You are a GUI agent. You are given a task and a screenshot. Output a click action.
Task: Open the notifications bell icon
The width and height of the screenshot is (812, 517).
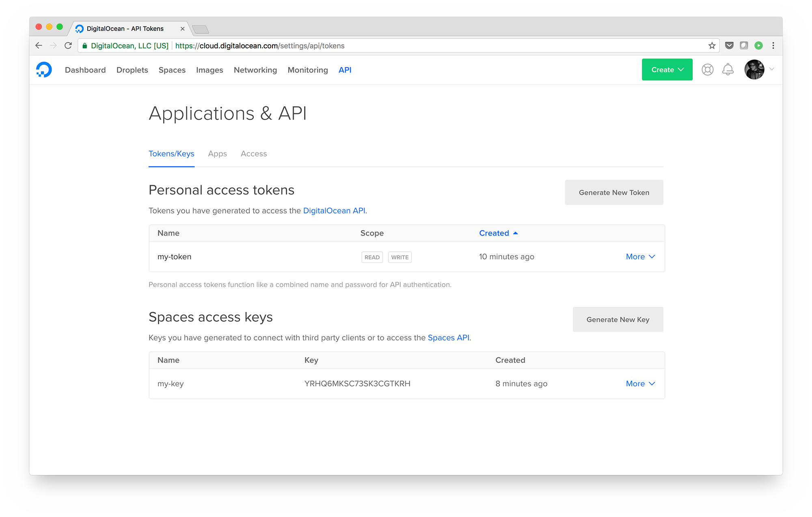click(728, 69)
